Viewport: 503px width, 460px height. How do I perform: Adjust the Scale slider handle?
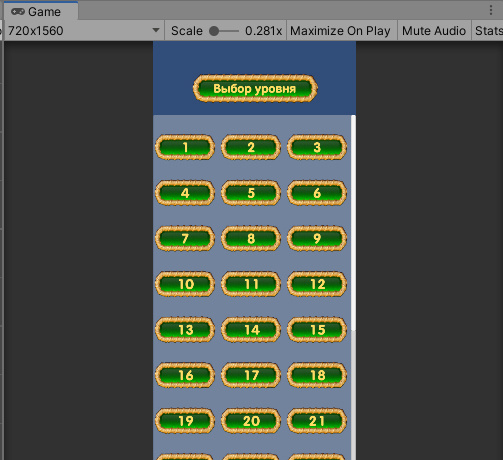pyautogui.click(x=214, y=31)
